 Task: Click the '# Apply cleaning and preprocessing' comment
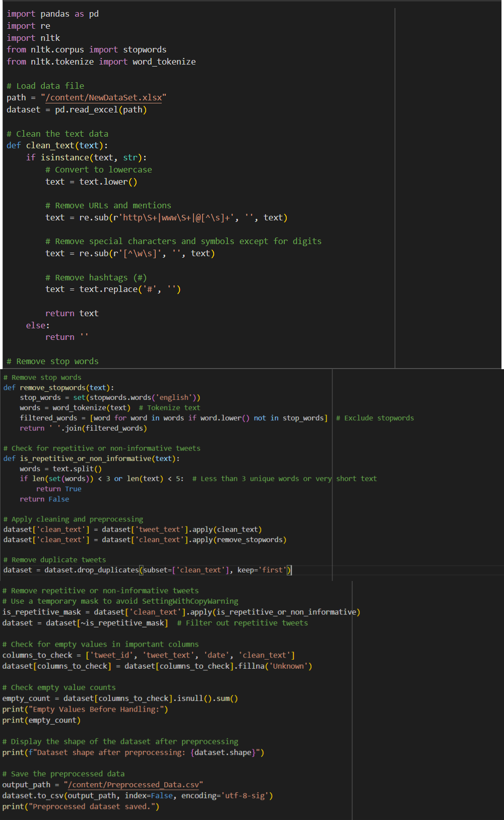click(x=73, y=519)
